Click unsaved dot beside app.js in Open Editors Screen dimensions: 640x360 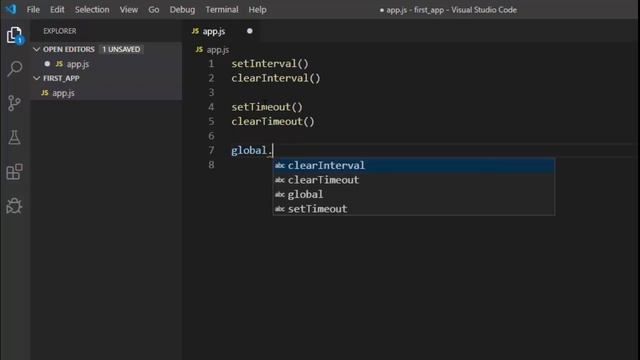(x=47, y=64)
